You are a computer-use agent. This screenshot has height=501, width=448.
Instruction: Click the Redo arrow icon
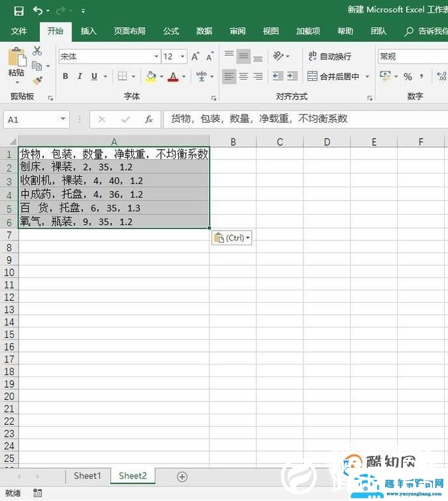coord(60,11)
